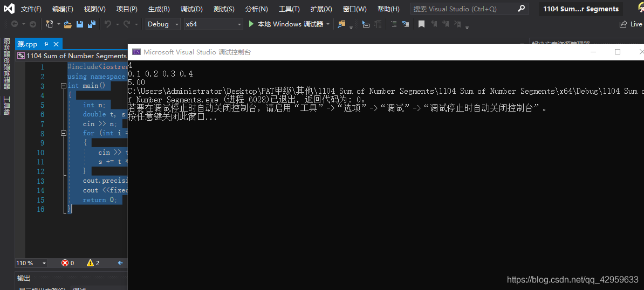Open the 工具箱 side tab
This screenshot has width=644, height=290.
(6, 106)
